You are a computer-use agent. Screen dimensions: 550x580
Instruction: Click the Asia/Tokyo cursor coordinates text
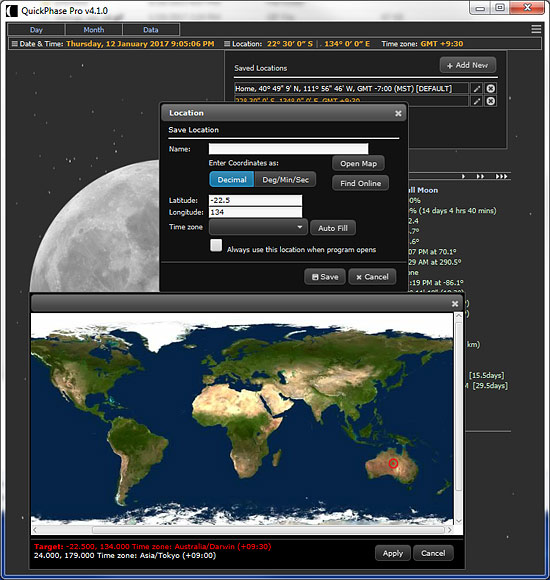(125, 556)
